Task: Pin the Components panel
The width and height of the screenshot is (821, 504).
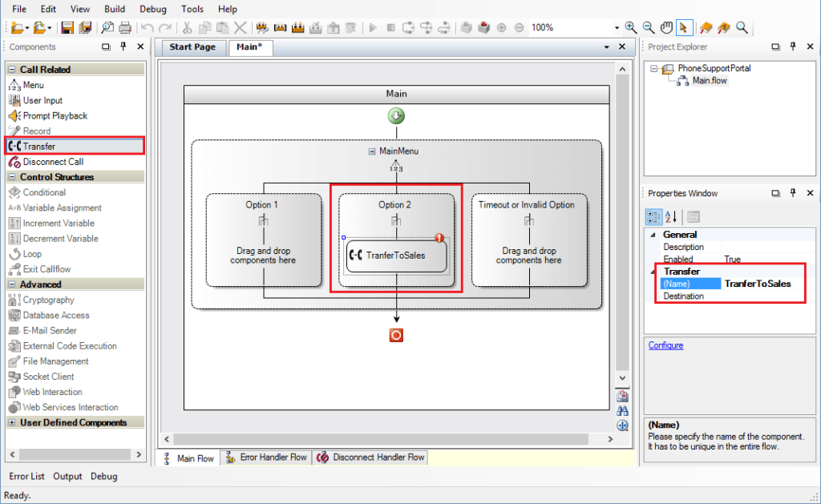Action: (x=123, y=46)
